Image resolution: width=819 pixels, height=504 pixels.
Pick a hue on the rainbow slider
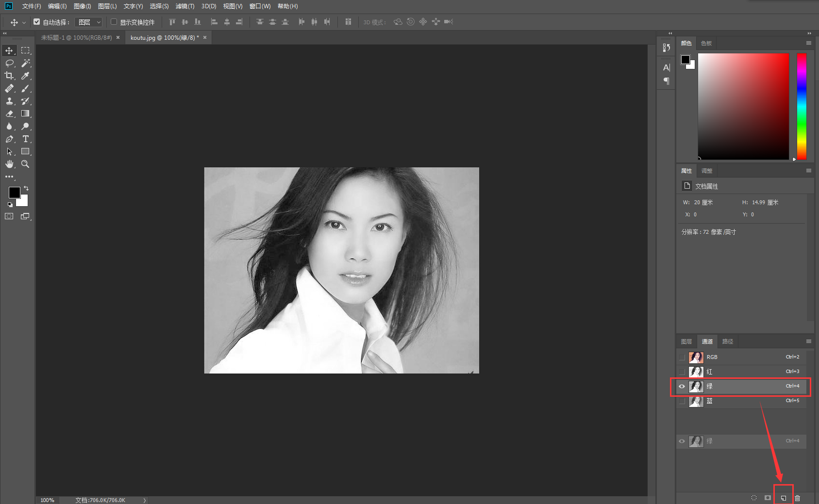[x=802, y=106]
